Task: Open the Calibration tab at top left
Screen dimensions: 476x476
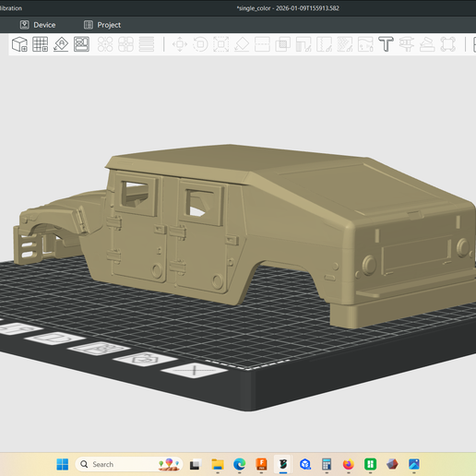Action: click(11, 8)
